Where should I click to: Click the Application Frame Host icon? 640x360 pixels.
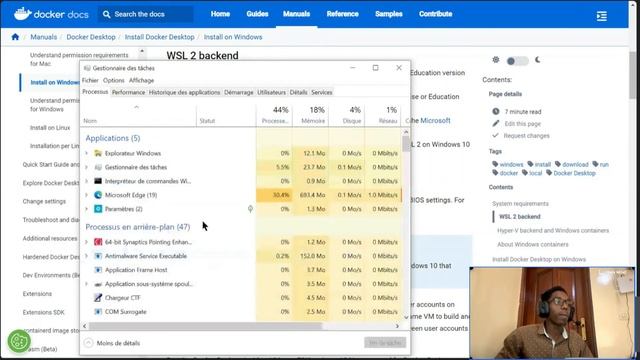[98, 270]
